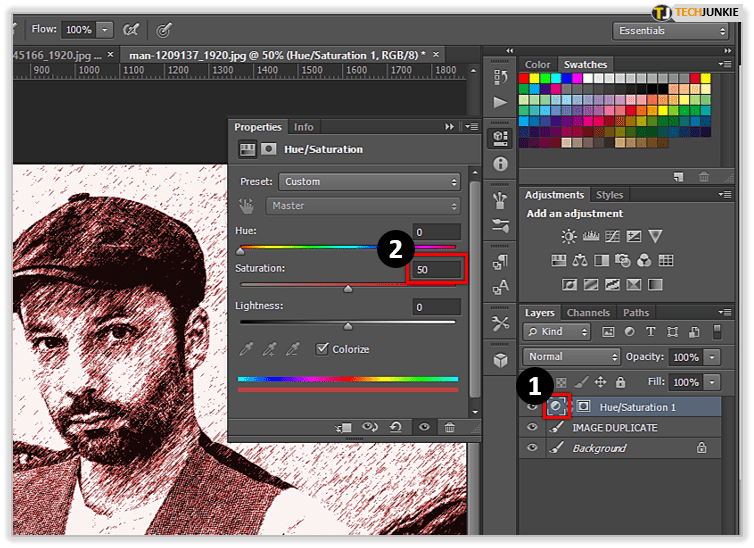Reset adjustment to defaults in Properties panel
This screenshot has width=754, height=548.
[x=396, y=427]
